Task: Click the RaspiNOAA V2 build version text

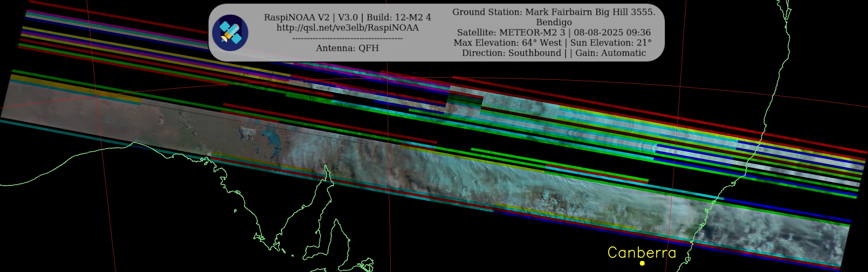Action: 347,17
